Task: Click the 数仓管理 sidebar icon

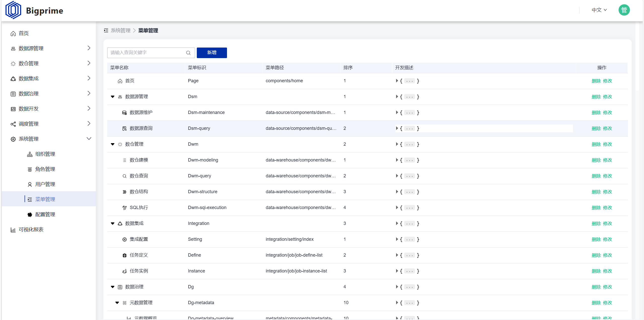Action: click(x=13, y=64)
